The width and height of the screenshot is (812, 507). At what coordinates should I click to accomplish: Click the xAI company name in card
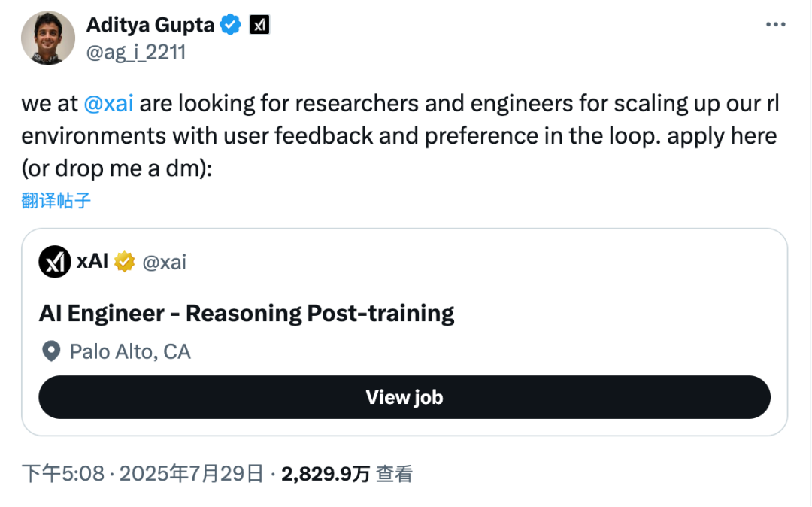92,262
